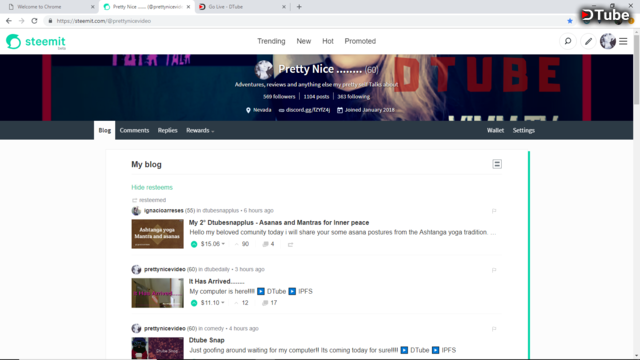Screen dimensions: 640x360
Task: Close the Go Live - DTube tab
Action: pyautogui.click(x=284, y=7)
